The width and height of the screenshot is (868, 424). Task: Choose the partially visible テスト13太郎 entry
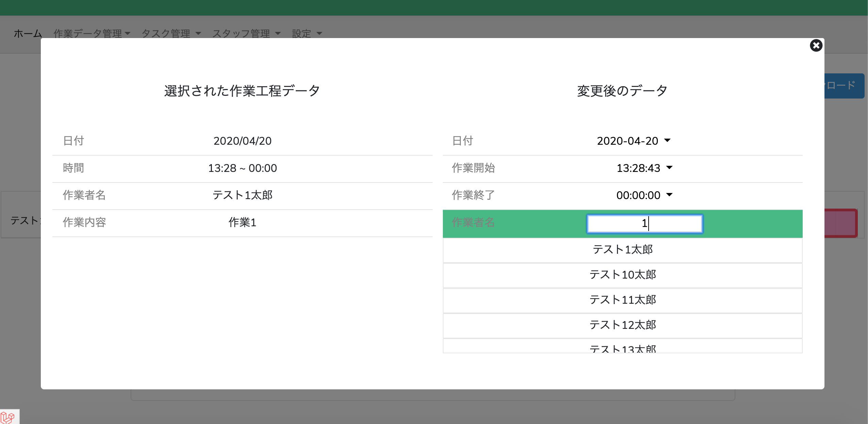(x=622, y=348)
